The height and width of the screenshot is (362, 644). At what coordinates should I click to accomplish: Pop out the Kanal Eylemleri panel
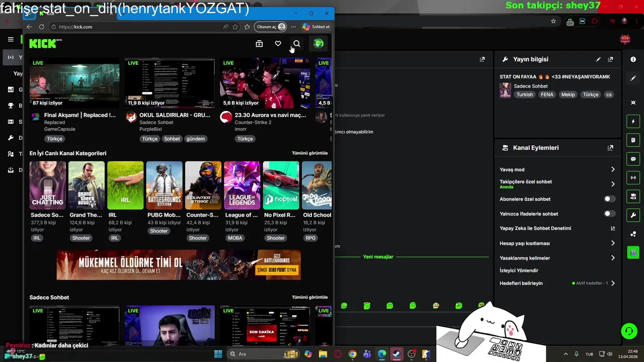click(x=610, y=148)
